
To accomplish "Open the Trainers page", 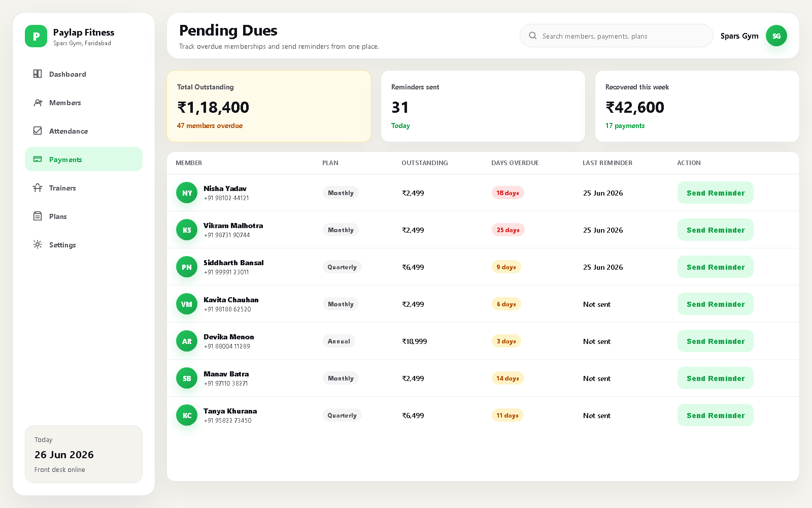I will [84, 187].
